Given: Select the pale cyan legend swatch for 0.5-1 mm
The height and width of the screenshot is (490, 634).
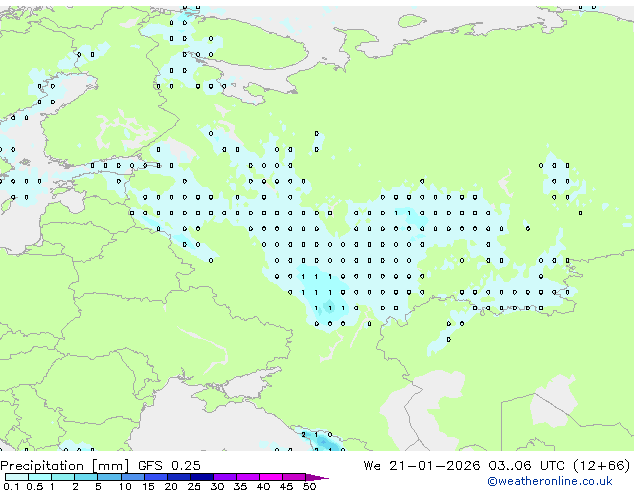Looking at the screenshot, I should (40, 477).
